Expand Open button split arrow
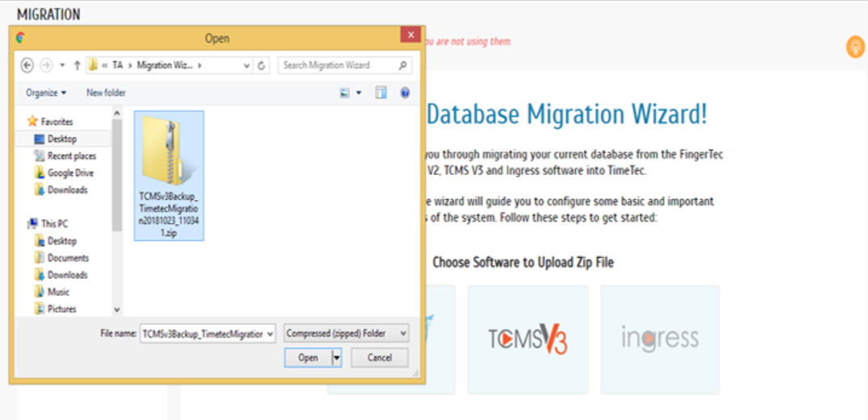The height and width of the screenshot is (420, 868). point(336,358)
